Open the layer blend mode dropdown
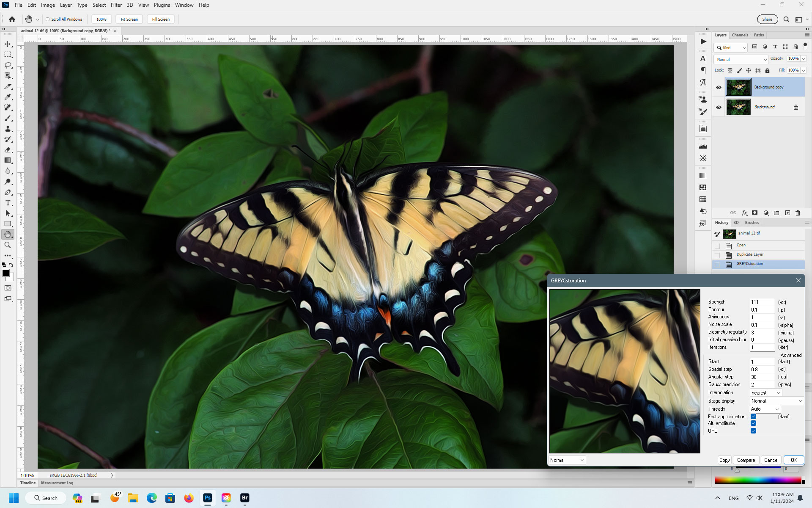This screenshot has height=508, width=812. pyautogui.click(x=740, y=59)
